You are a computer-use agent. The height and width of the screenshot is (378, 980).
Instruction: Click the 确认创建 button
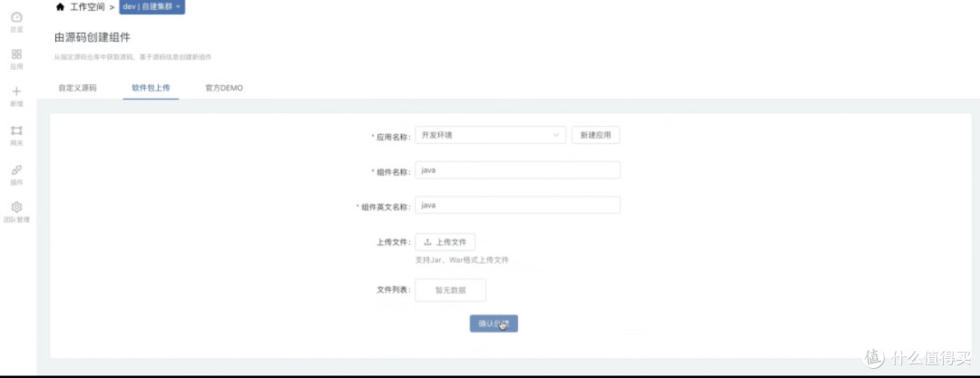pyautogui.click(x=494, y=324)
